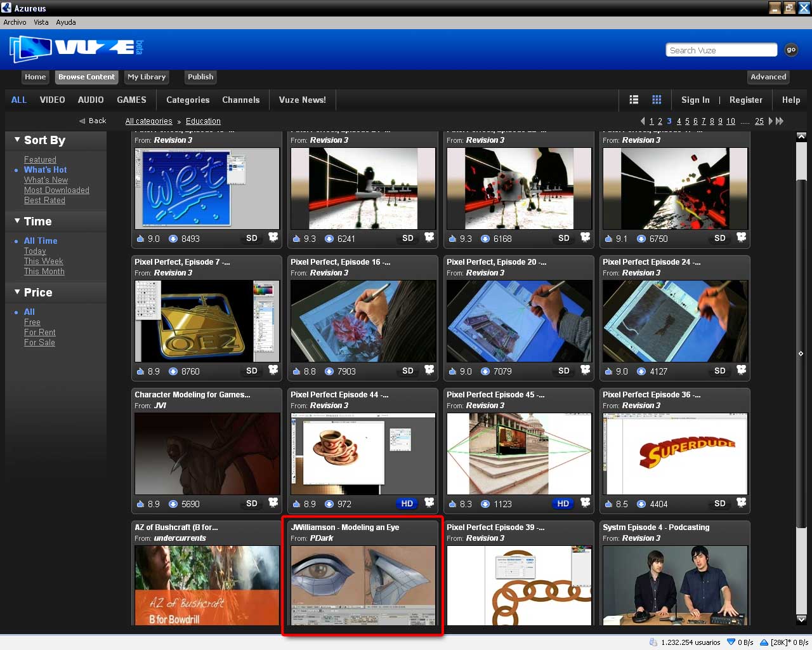
Task: Collapse the Price filter section
Action: [x=17, y=292]
